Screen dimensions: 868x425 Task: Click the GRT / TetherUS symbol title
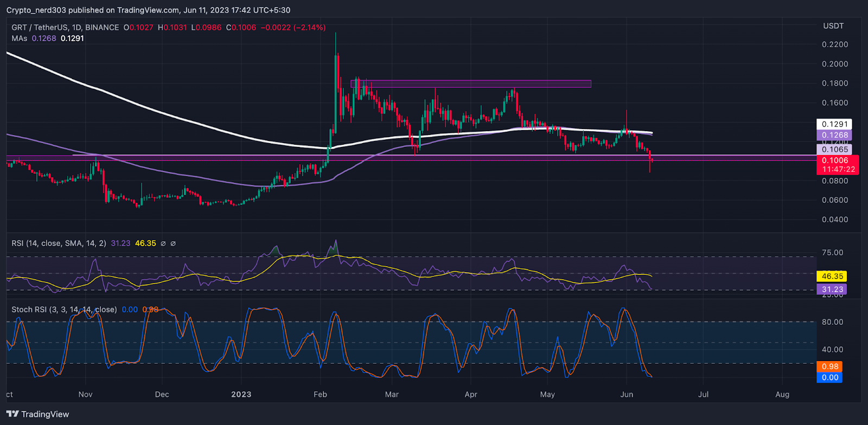(65, 27)
